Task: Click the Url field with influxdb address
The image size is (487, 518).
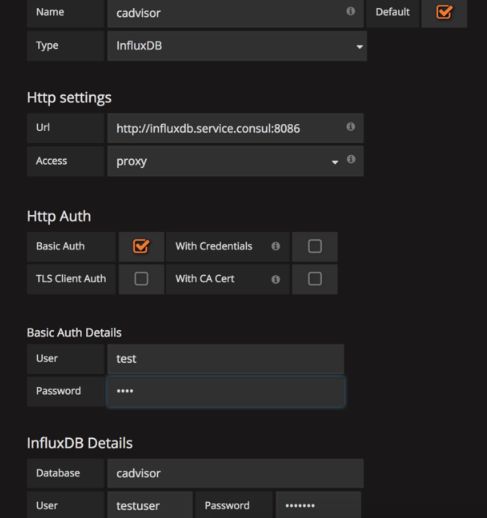Action: coord(235,128)
